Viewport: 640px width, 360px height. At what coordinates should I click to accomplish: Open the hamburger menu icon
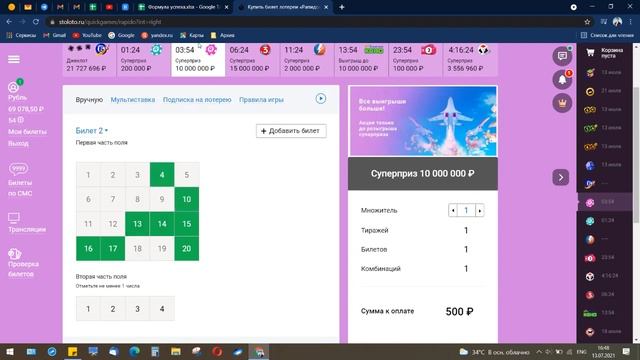13,59
